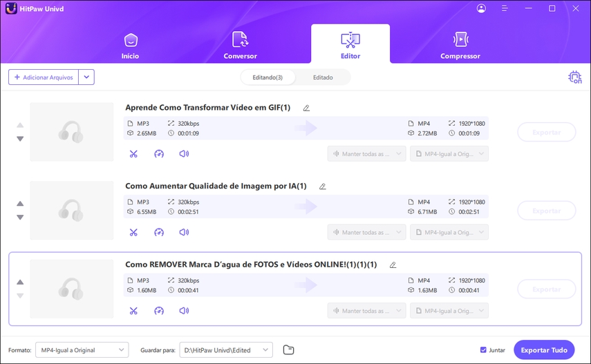Open format dropdown for Como Aumentar file
Viewport: 591px width, 364px height.
(x=449, y=232)
